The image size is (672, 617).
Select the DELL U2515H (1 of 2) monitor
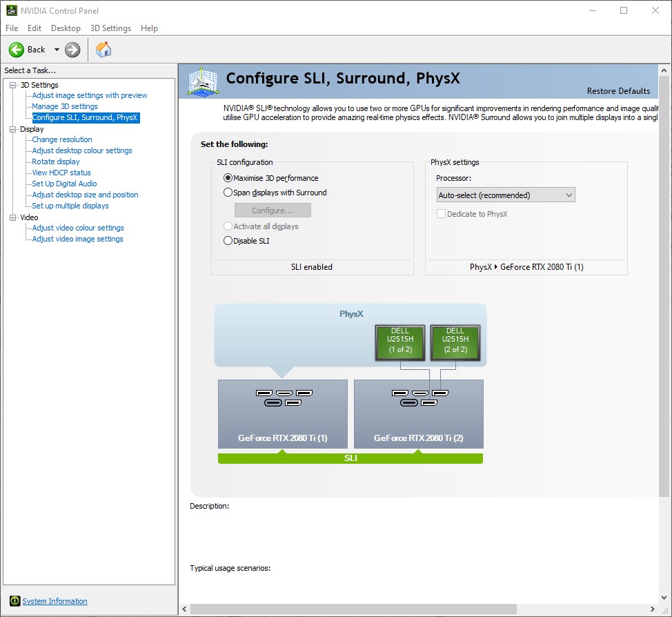click(x=400, y=342)
